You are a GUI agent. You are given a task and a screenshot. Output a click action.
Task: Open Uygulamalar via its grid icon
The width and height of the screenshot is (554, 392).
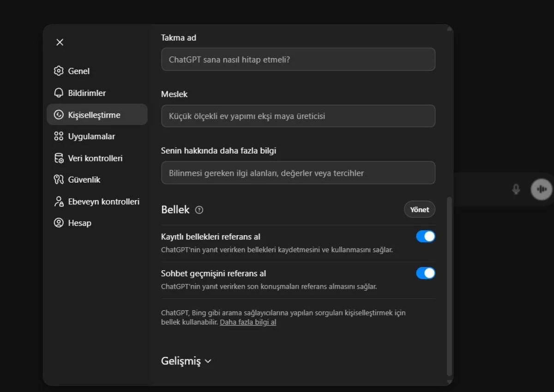(58, 136)
